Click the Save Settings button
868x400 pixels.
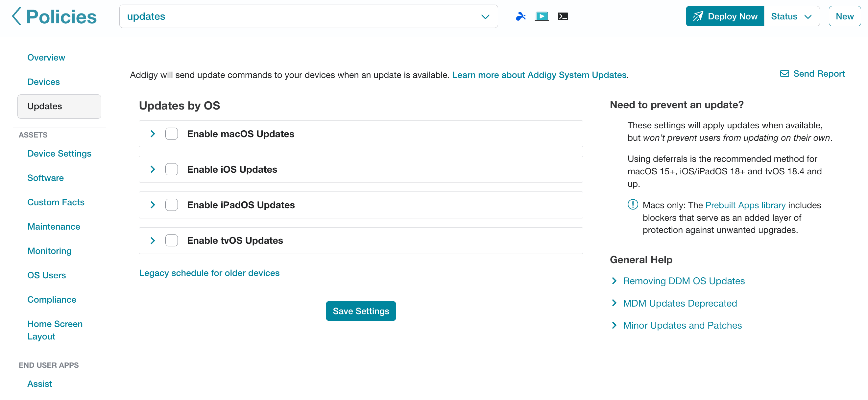(361, 311)
